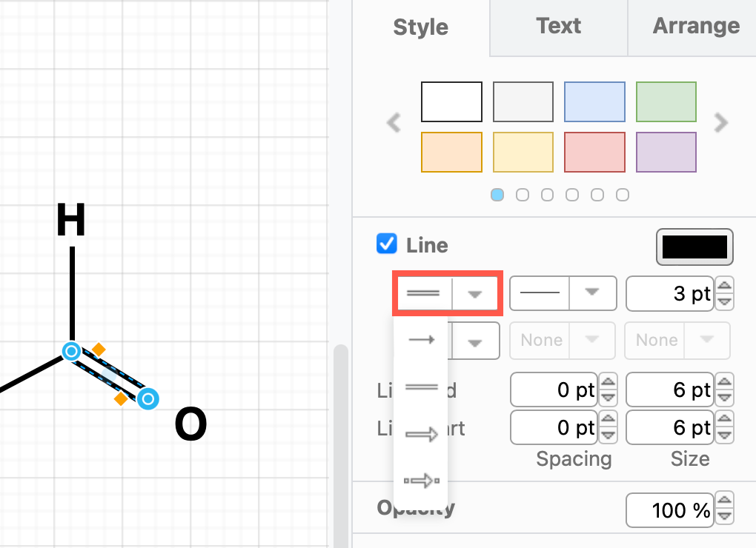Viewport: 756px width, 548px height.
Task: Click the Opacity percentage field
Action: 669,509
